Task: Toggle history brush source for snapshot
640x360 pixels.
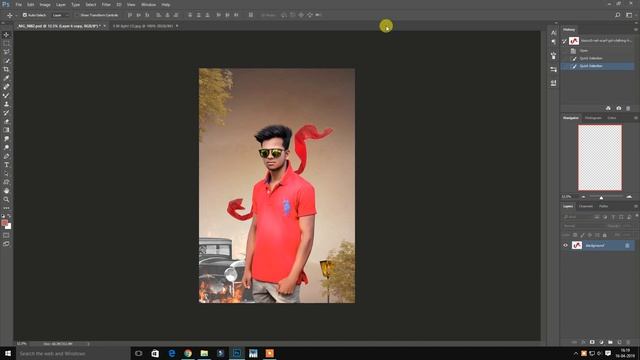Action: [x=565, y=41]
